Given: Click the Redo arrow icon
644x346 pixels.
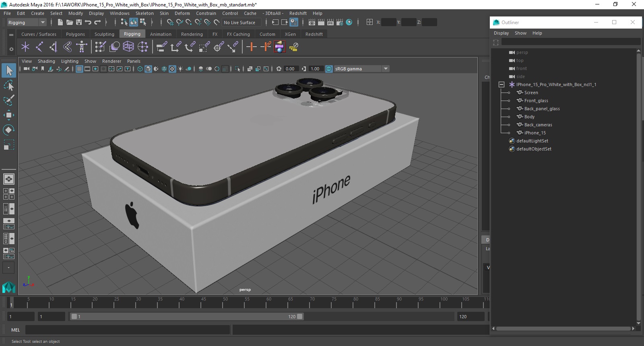Looking at the screenshot, I should pyautogui.click(x=97, y=23).
